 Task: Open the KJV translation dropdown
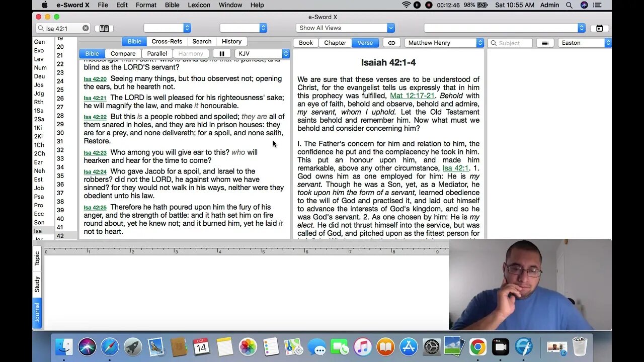tap(262, 53)
